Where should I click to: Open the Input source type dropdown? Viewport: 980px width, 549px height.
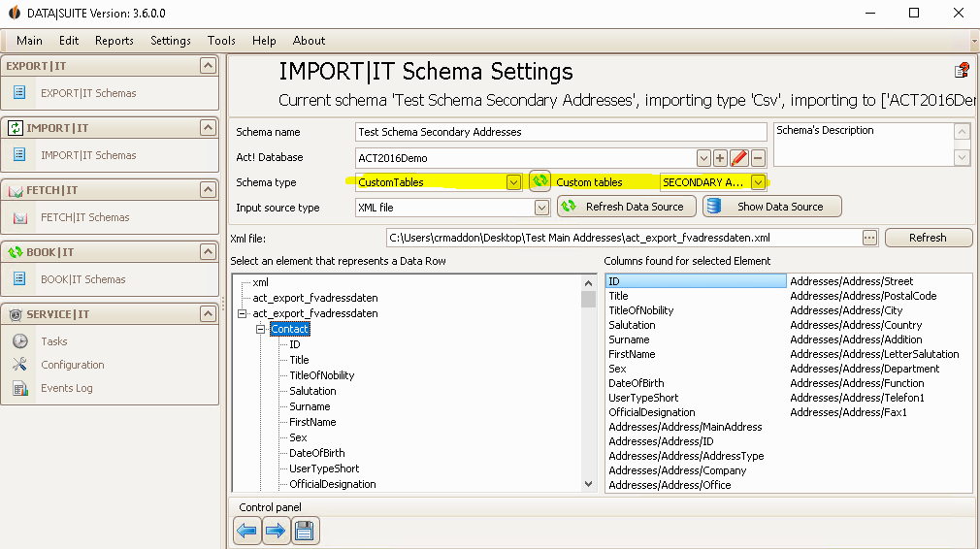pyautogui.click(x=541, y=208)
